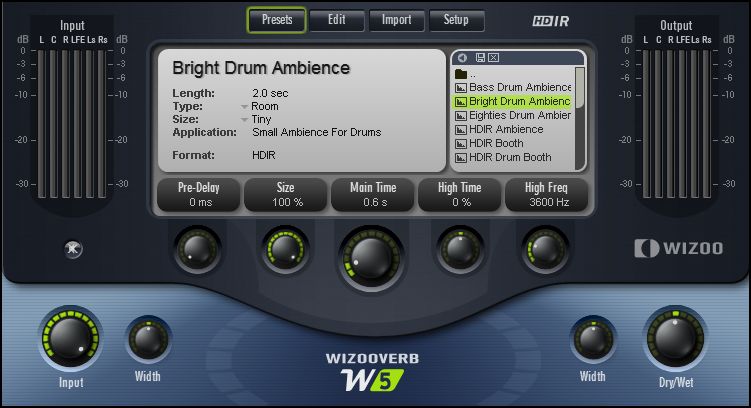Image resolution: width=751 pixels, height=408 pixels.
Task: Click the Wizoo logo
Action: pos(679,248)
